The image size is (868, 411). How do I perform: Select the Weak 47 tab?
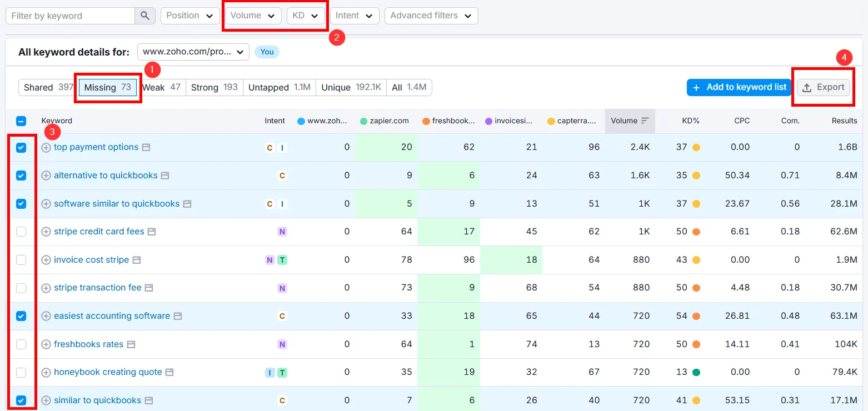click(161, 87)
